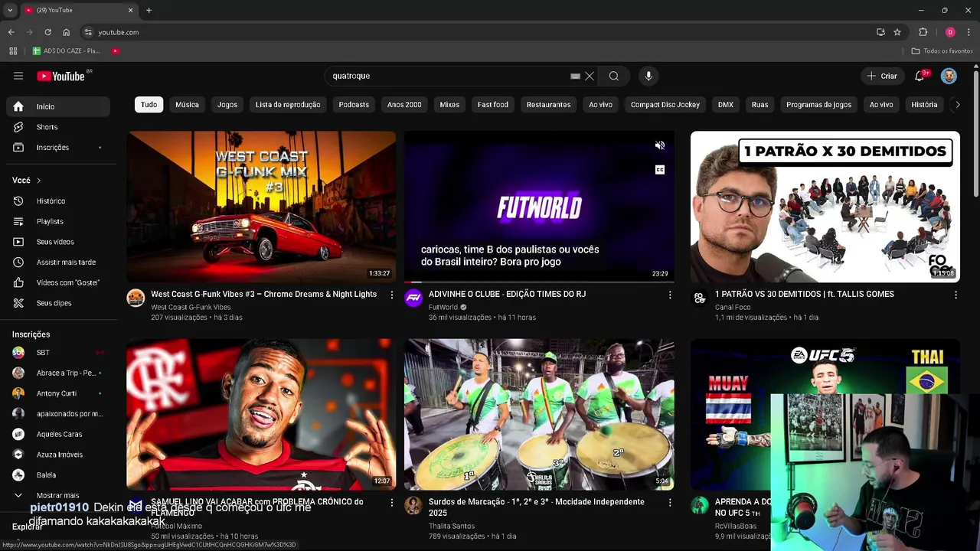
Task: Open options for ADIVINHE O CLUBE video
Action: 670,295
